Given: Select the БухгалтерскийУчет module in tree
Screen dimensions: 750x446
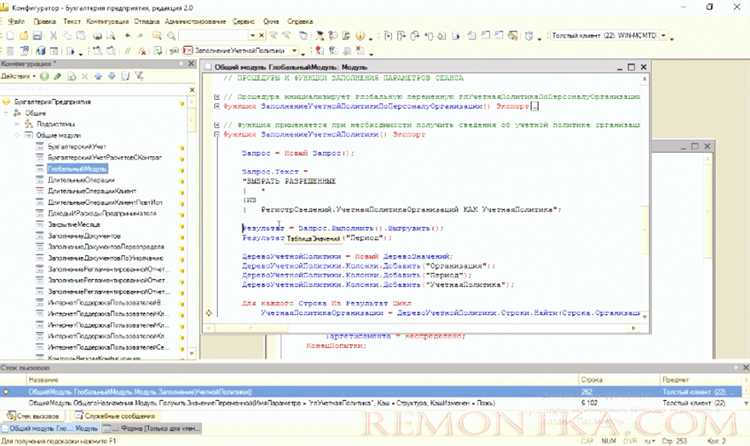Looking at the screenshot, I should 77,146.
